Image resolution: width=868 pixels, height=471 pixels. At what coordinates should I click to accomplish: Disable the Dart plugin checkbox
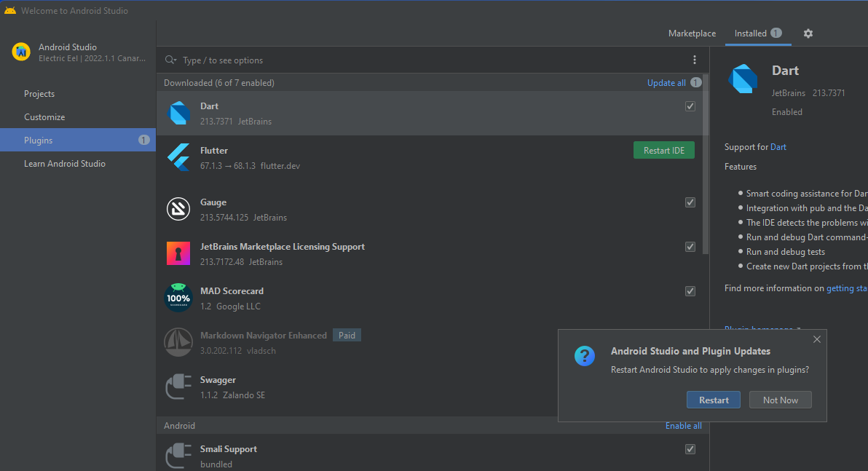[690, 106]
